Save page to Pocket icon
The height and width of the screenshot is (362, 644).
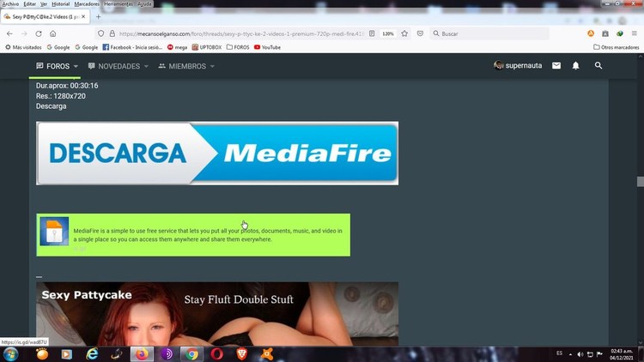(420, 33)
